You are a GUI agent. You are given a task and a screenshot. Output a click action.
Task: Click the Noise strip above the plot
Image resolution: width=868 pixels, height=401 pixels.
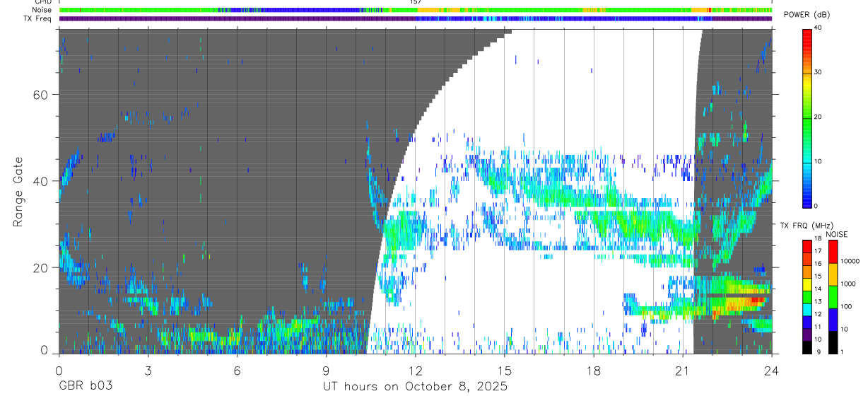tap(415, 11)
